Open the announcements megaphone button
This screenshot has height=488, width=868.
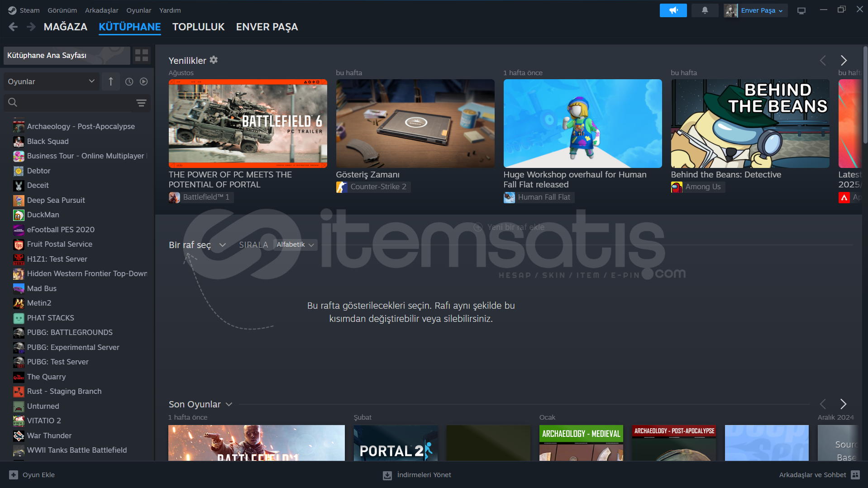[x=673, y=10]
